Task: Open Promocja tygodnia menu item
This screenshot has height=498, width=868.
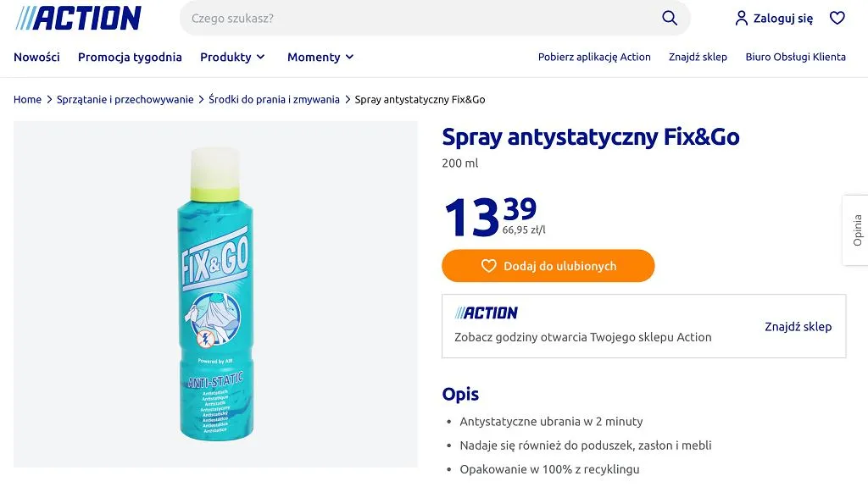Action: click(x=130, y=57)
